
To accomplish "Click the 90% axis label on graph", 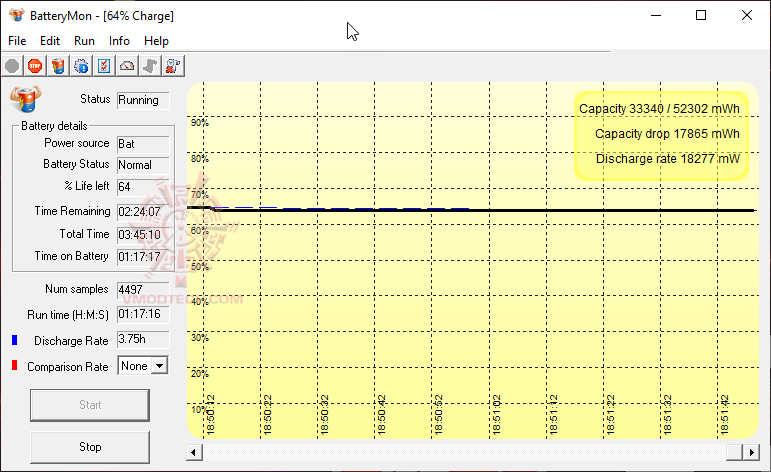I will pyautogui.click(x=200, y=123).
